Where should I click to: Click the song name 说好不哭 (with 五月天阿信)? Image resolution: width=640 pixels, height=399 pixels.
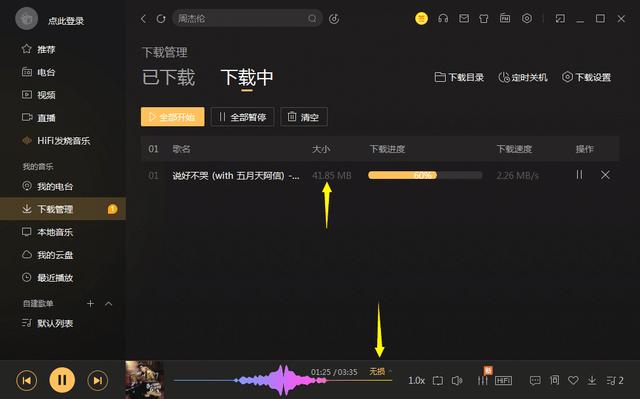pyautogui.click(x=236, y=175)
